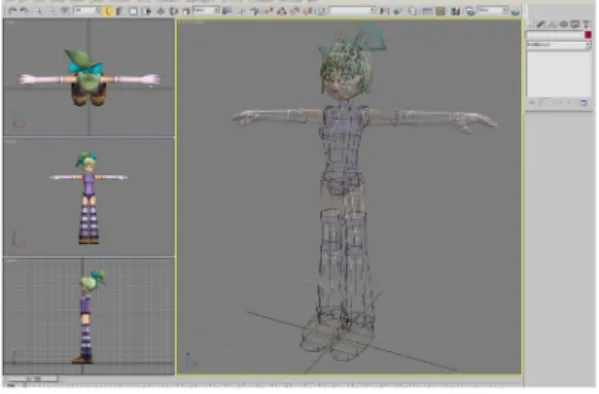Click the Mirror tool icon
This screenshot has height=394, width=599.
(x=384, y=11)
